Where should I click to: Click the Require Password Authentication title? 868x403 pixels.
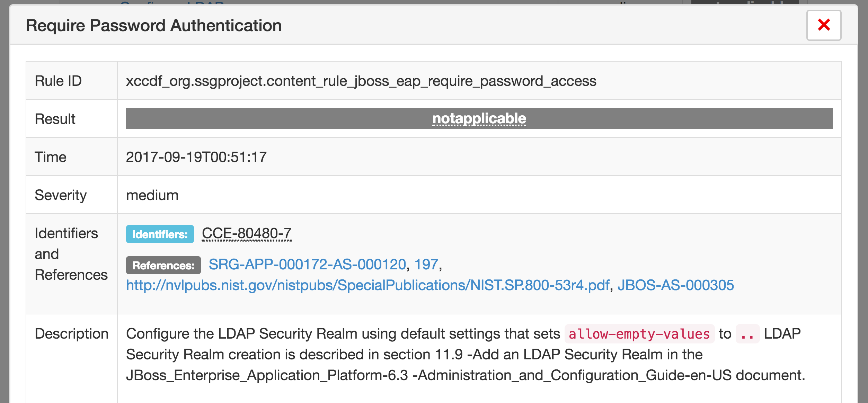click(x=154, y=26)
